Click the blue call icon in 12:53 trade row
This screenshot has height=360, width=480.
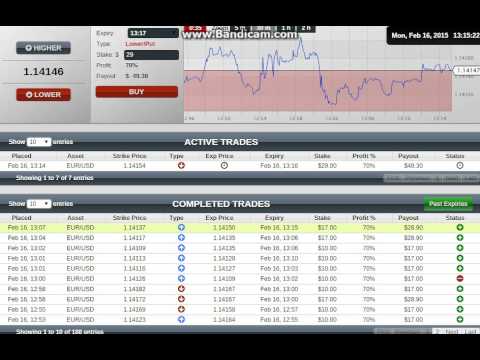click(181, 319)
